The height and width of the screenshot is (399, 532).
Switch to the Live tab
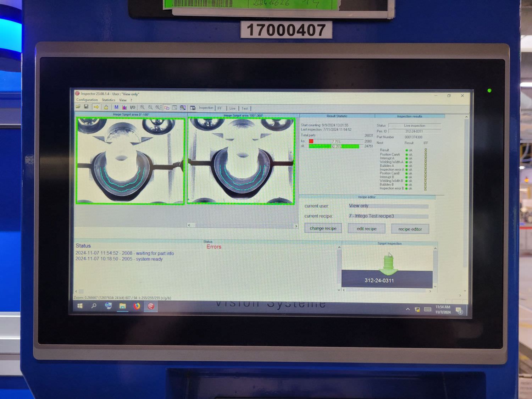pos(232,108)
